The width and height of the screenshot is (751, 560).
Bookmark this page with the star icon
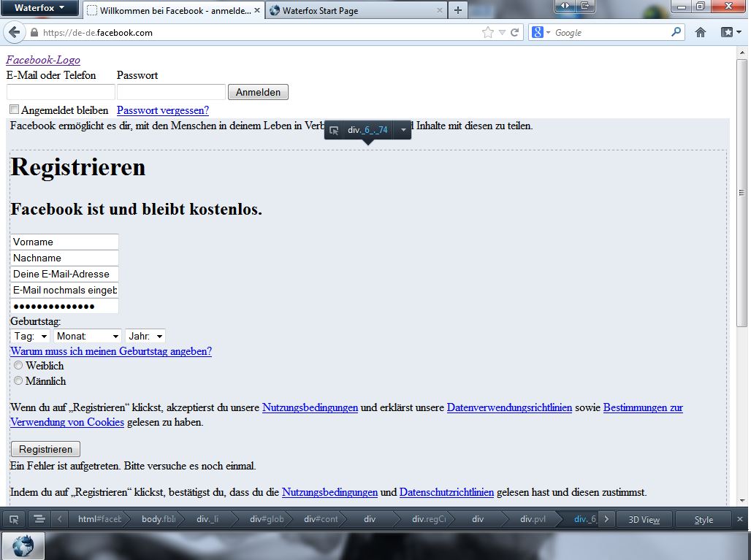click(x=487, y=33)
